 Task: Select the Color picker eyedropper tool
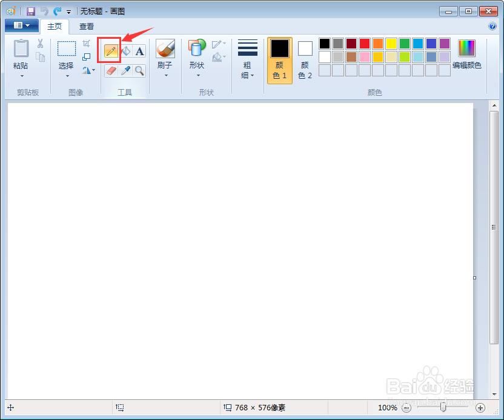125,71
